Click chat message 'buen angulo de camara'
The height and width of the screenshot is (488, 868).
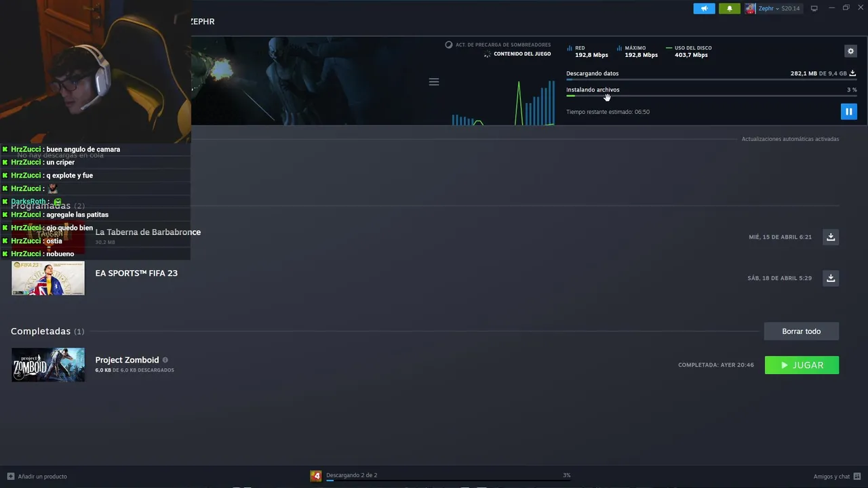83,149
